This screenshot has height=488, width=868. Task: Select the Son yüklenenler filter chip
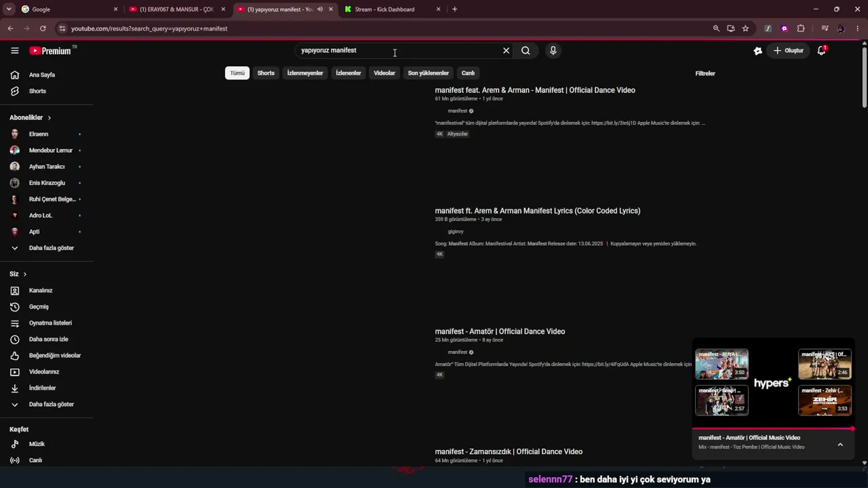coord(429,73)
